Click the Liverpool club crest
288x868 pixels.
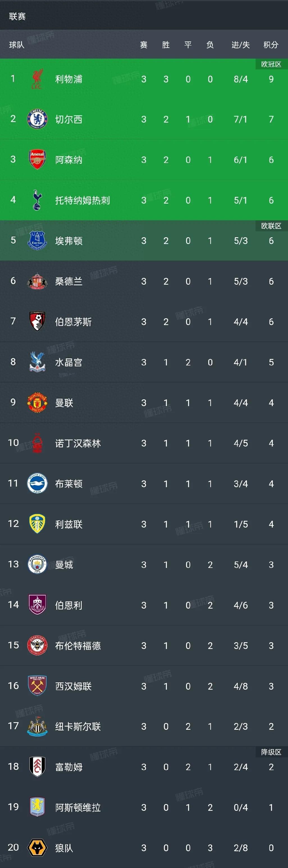(37, 79)
